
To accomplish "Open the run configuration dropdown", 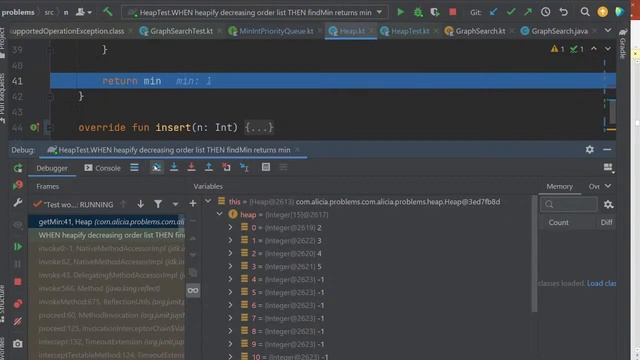I will 256,12.
